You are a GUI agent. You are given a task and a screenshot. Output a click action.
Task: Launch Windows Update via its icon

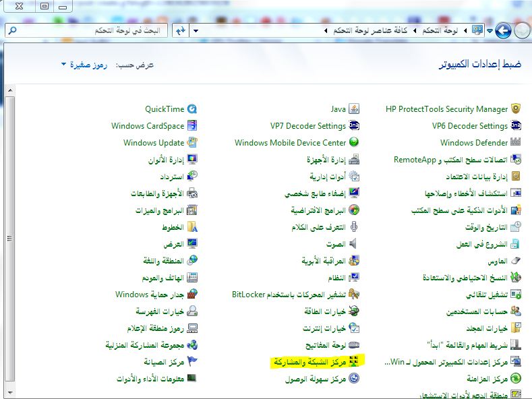click(x=192, y=142)
